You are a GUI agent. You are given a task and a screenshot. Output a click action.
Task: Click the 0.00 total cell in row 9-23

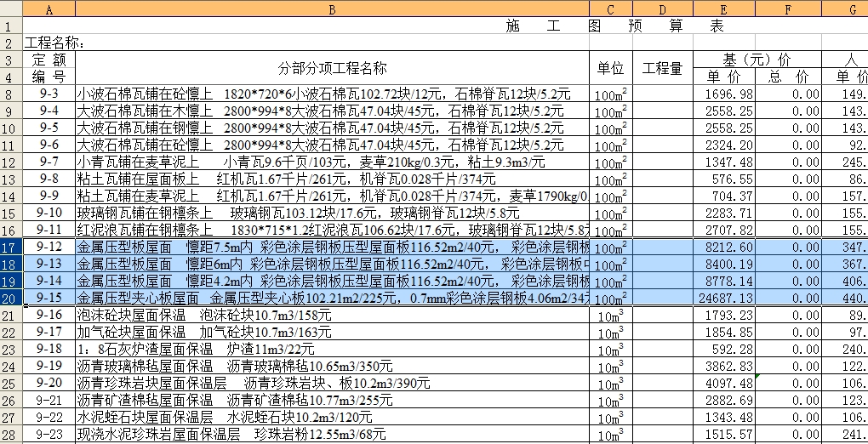(788, 435)
